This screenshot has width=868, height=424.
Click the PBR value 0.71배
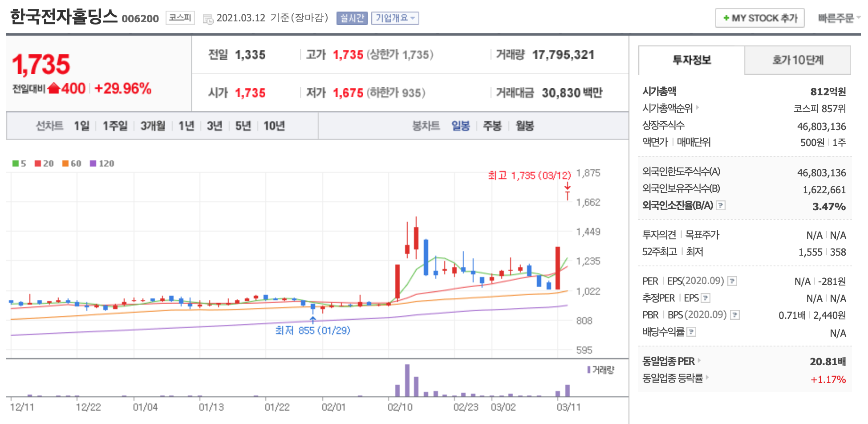tap(792, 315)
